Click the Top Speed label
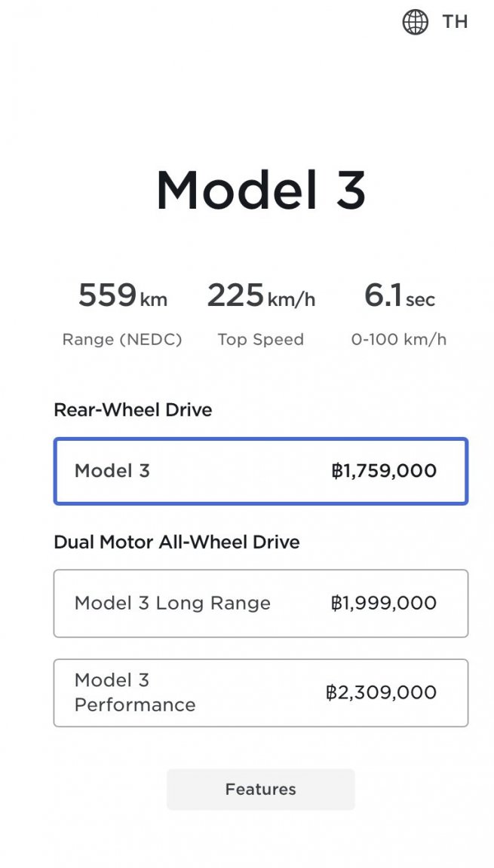The width and height of the screenshot is (494, 868). click(x=261, y=339)
